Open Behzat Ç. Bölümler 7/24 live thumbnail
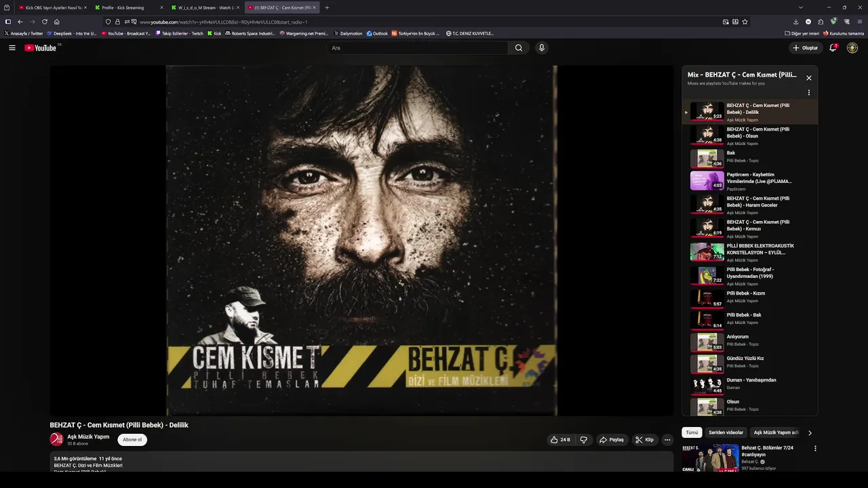The image size is (868, 488). pyautogui.click(x=710, y=458)
